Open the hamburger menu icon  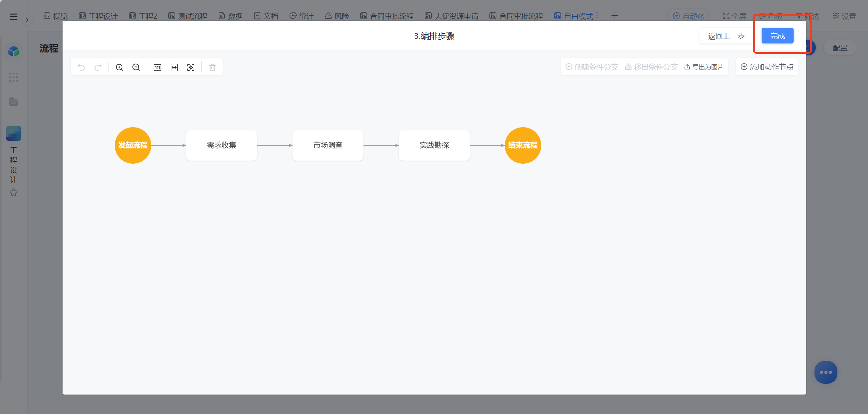coord(13,17)
